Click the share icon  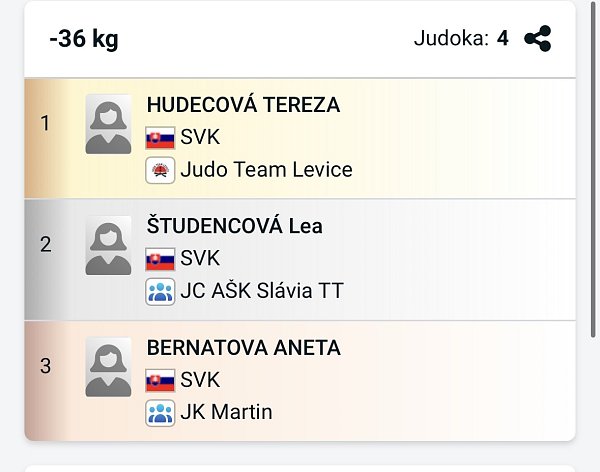click(538, 39)
